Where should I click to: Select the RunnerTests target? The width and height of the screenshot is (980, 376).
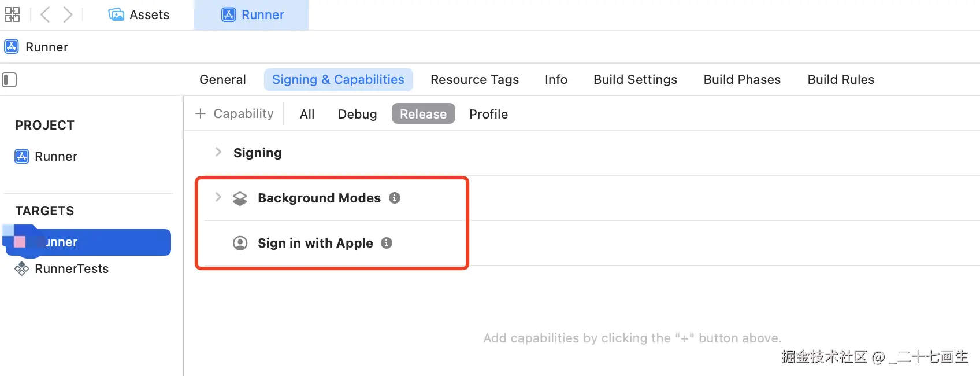[x=71, y=269]
